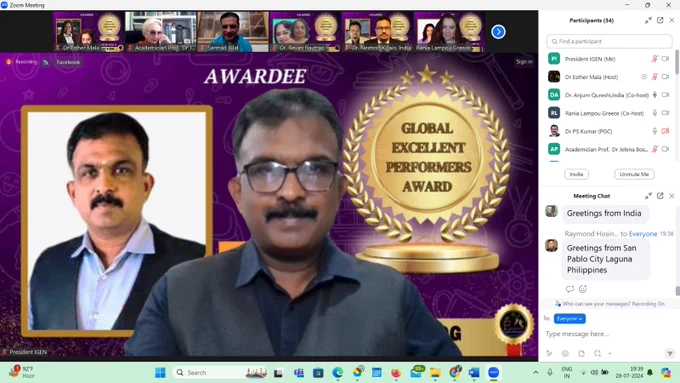Toggle President IGEN's muted microphone icon
This screenshot has height=383, width=680.
[655, 59]
